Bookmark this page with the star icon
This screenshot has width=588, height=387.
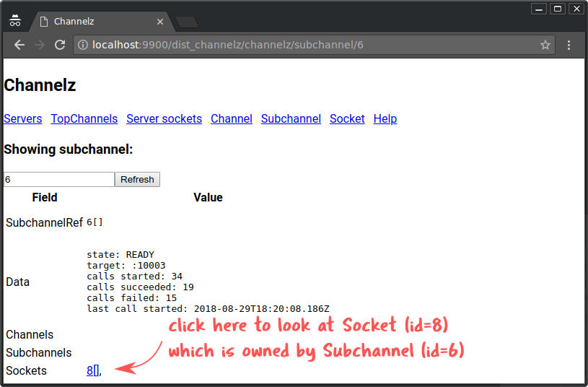point(545,45)
